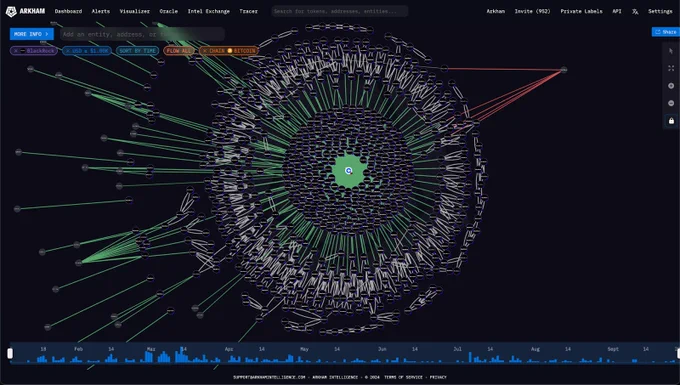Screen dimensions: 680x385
Task: Open the Oracle page
Action: [169, 11]
